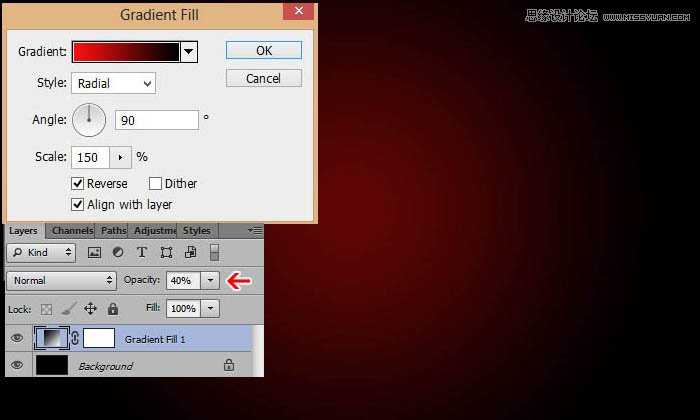This screenshot has height=420, width=700.
Task: Filter layers by type layer icon
Action: pyautogui.click(x=142, y=253)
